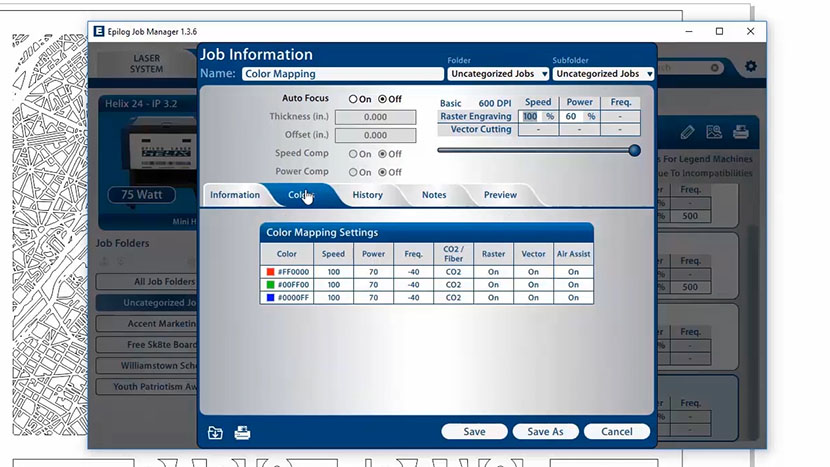Open settings via the gear icon

(x=750, y=67)
